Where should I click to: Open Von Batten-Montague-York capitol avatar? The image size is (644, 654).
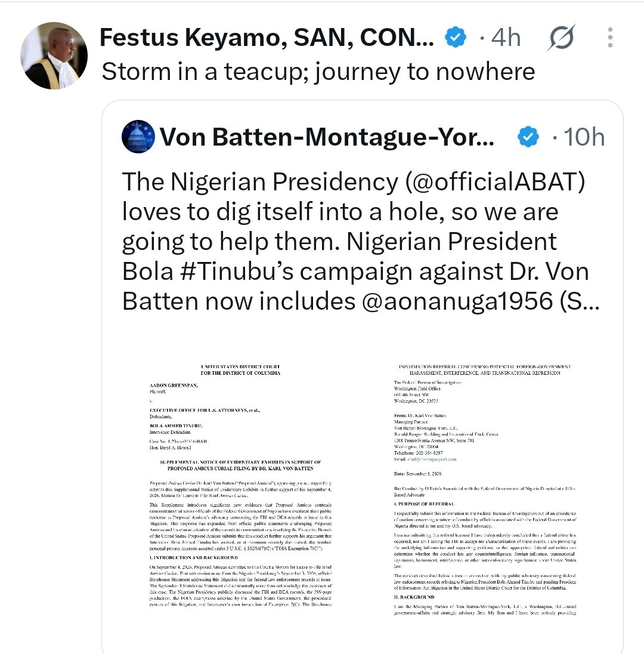pyautogui.click(x=138, y=137)
